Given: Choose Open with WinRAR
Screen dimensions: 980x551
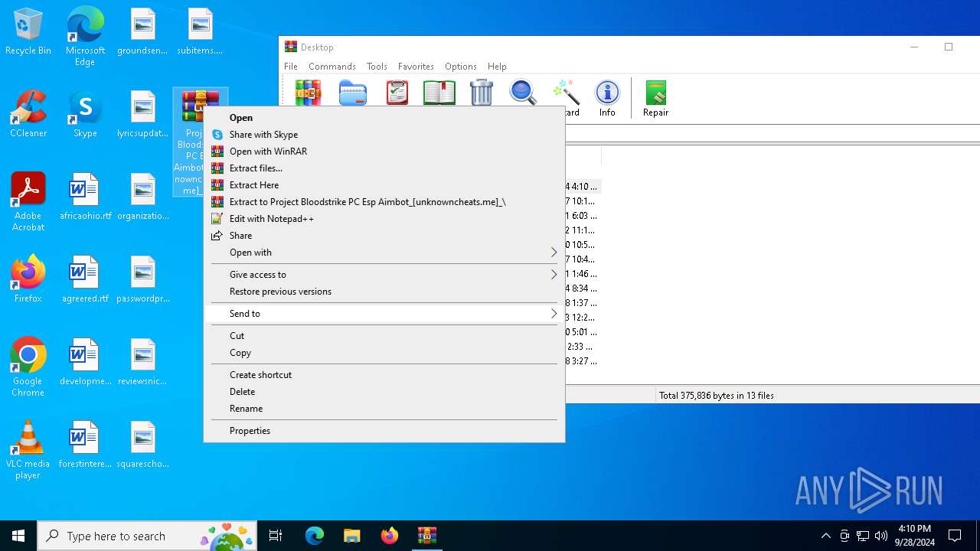Looking at the screenshot, I should tap(384, 152).
